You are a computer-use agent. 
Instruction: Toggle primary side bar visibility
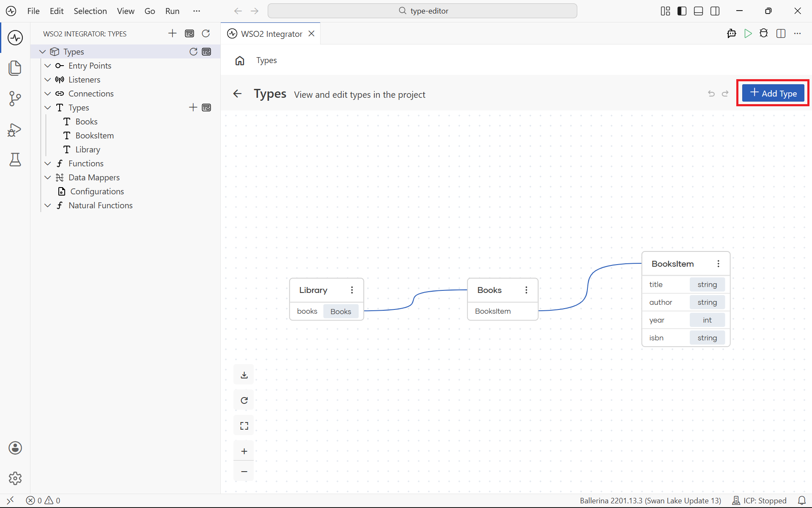[682, 11]
